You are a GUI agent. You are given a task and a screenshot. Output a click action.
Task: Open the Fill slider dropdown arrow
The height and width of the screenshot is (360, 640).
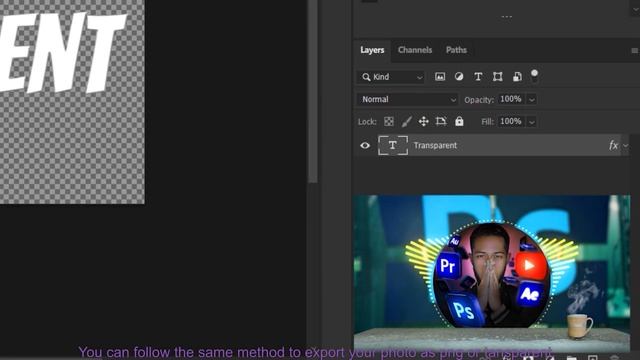(x=531, y=122)
